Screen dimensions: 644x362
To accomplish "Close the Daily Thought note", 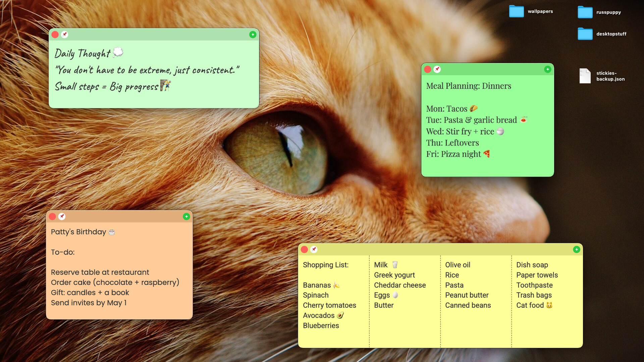I will pyautogui.click(x=55, y=35).
